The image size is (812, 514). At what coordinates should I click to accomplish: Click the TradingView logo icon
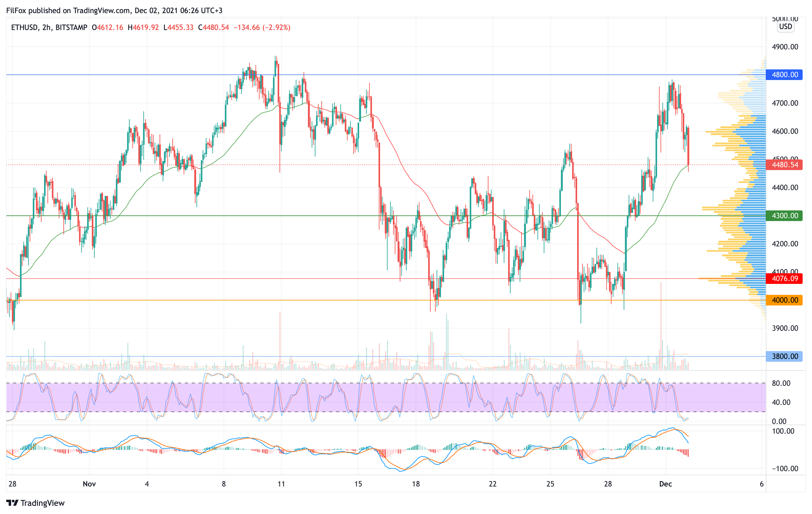coord(12,503)
